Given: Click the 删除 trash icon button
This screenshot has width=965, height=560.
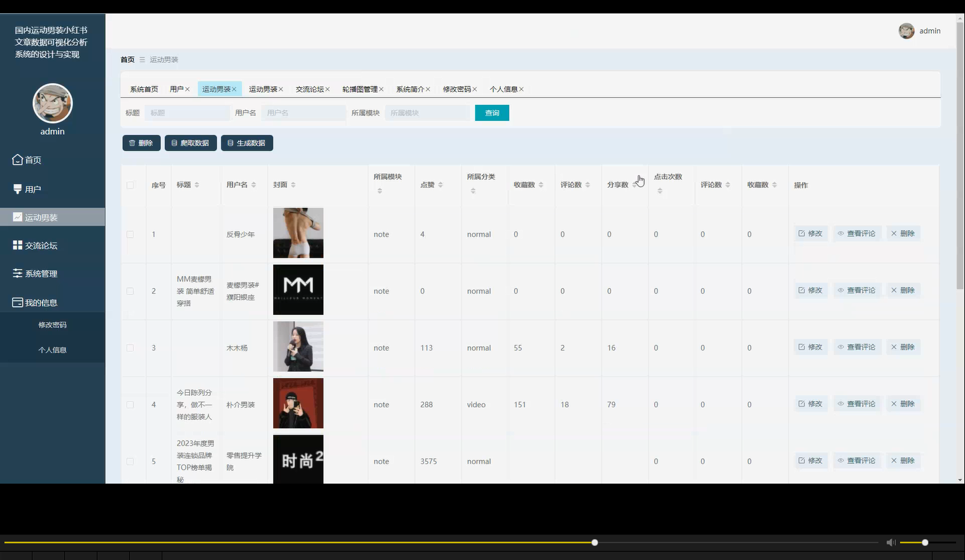Looking at the screenshot, I should pos(141,143).
